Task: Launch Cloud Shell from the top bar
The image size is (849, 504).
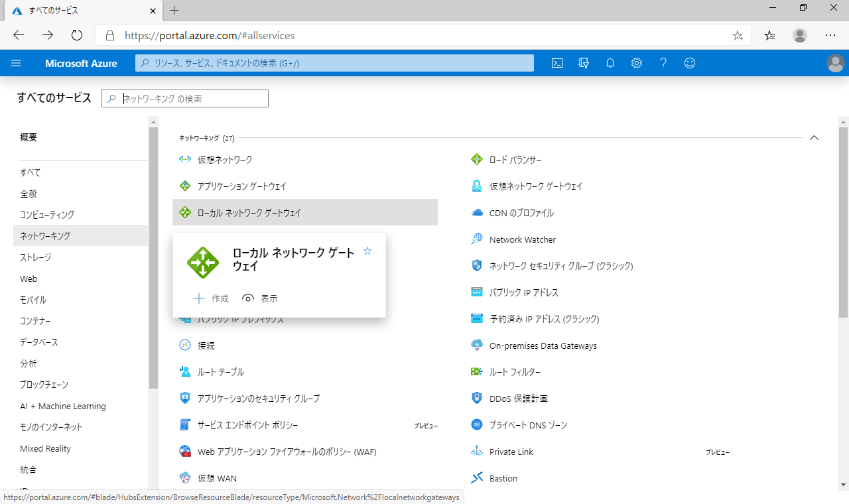Action: tap(558, 63)
